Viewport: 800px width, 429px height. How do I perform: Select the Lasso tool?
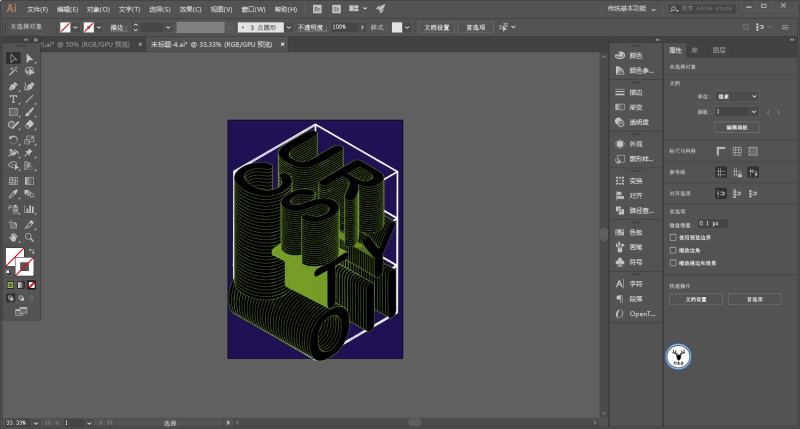(30, 71)
